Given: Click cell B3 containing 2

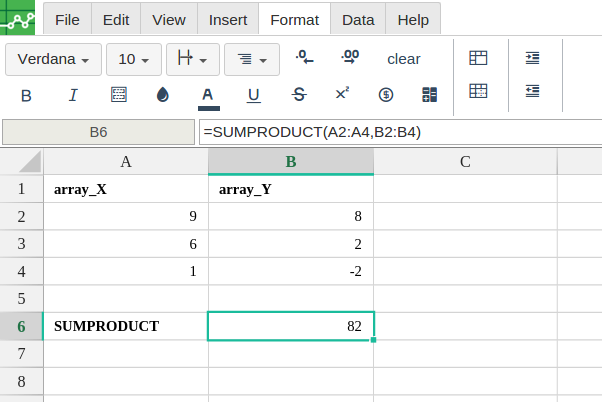Looking at the screenshot, I should click(291, 244).
